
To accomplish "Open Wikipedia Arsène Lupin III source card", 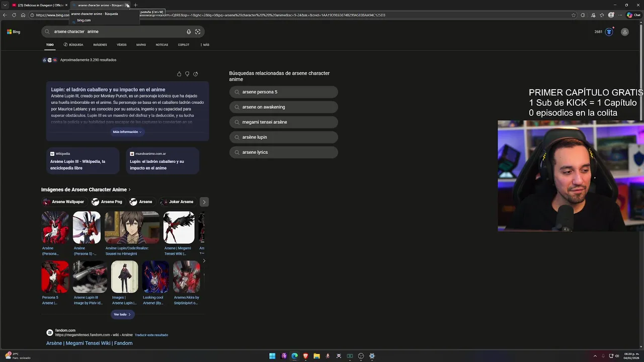I will (83, 161).
